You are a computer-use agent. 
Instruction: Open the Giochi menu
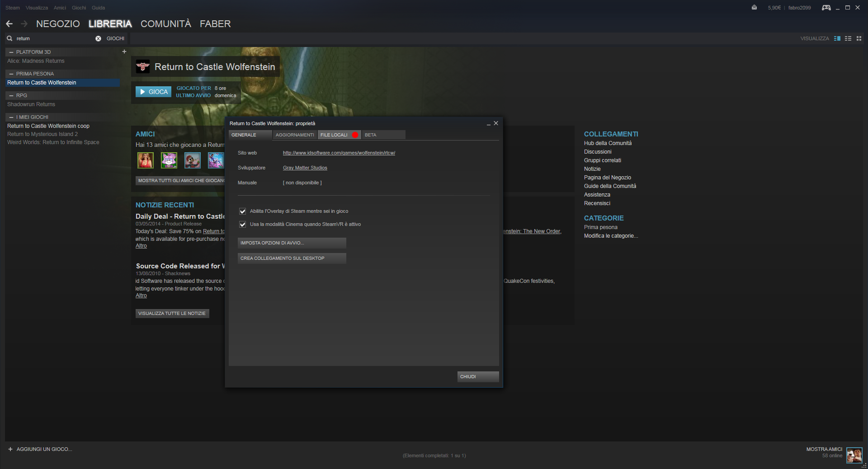click(79, 8)
